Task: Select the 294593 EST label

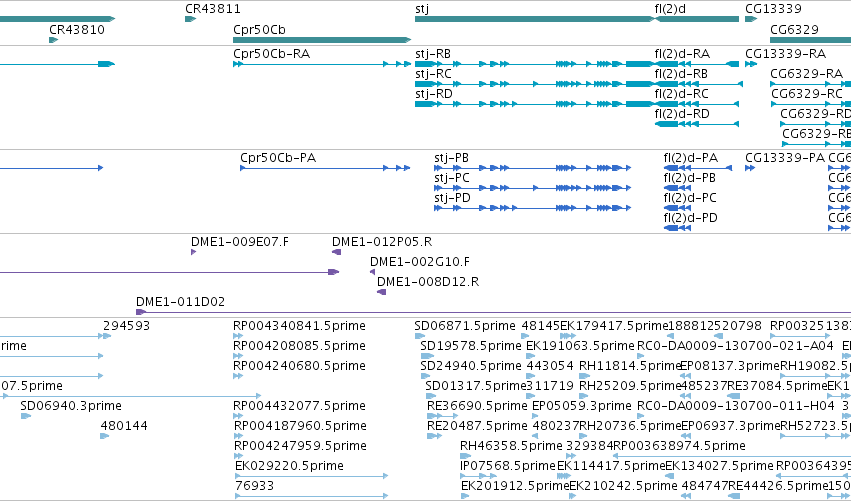Action: pos(126,326)
